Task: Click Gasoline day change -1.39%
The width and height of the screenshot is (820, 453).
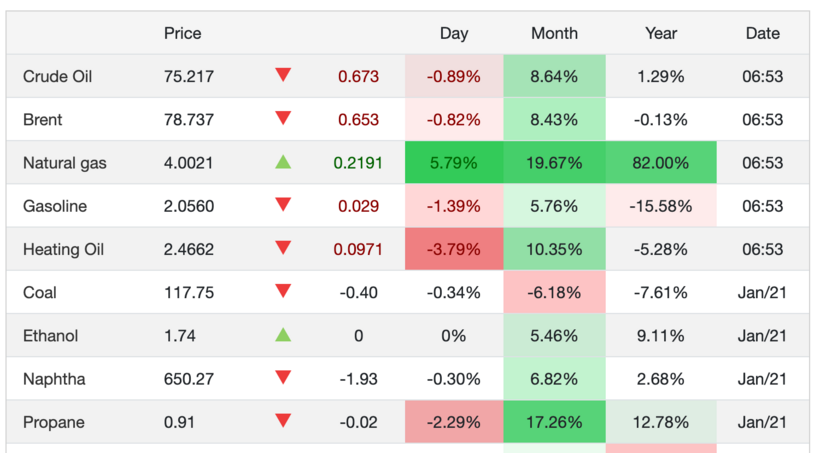Action: 453,206
